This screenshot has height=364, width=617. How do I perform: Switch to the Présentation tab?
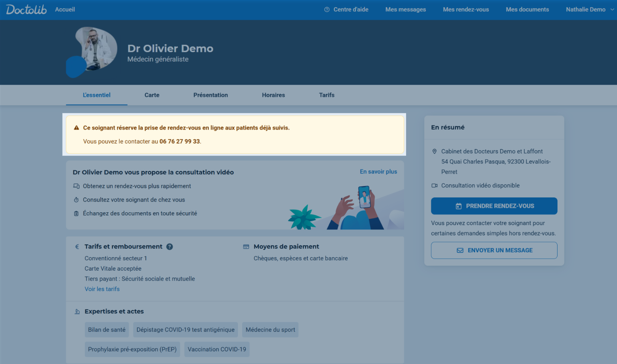click(x=210, y=95)
